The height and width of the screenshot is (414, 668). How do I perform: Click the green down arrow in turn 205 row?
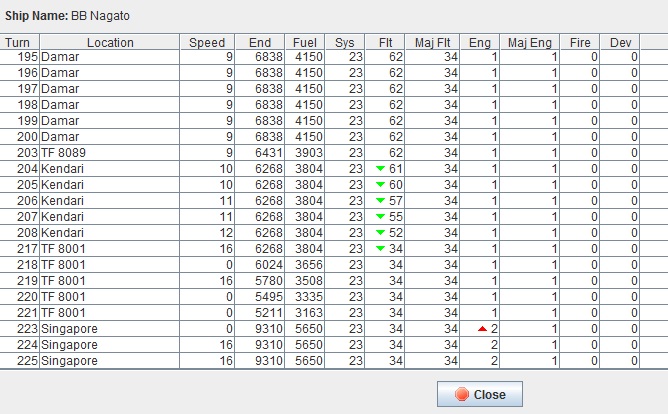tap(380, 184)
